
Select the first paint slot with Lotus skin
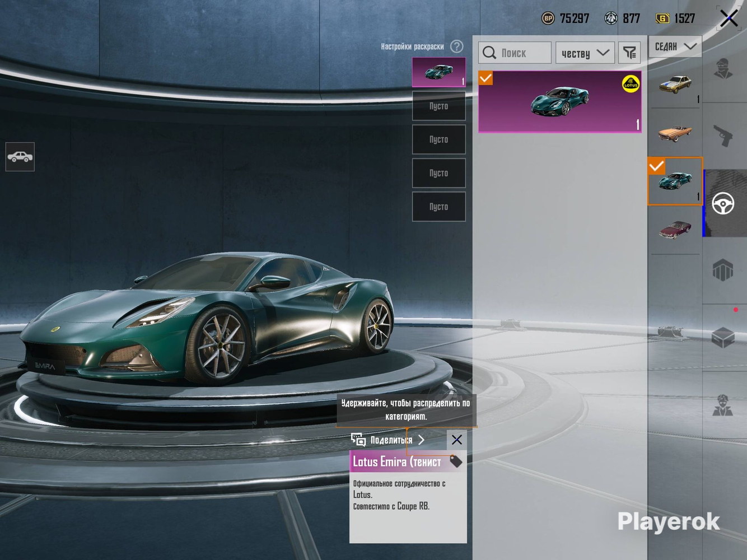[x=439, y=72]
